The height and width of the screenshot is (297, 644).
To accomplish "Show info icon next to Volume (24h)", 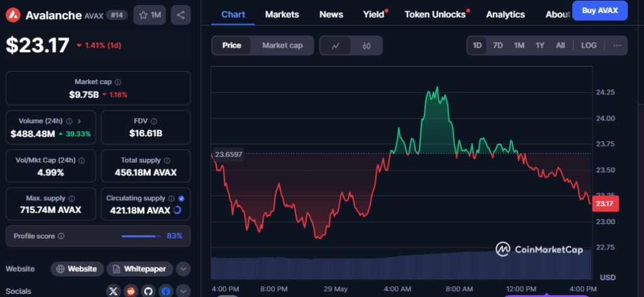I will coord(69,121).
